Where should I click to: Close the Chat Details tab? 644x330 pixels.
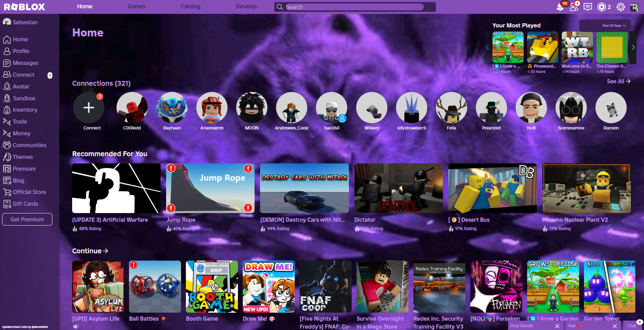click(557, 326)
